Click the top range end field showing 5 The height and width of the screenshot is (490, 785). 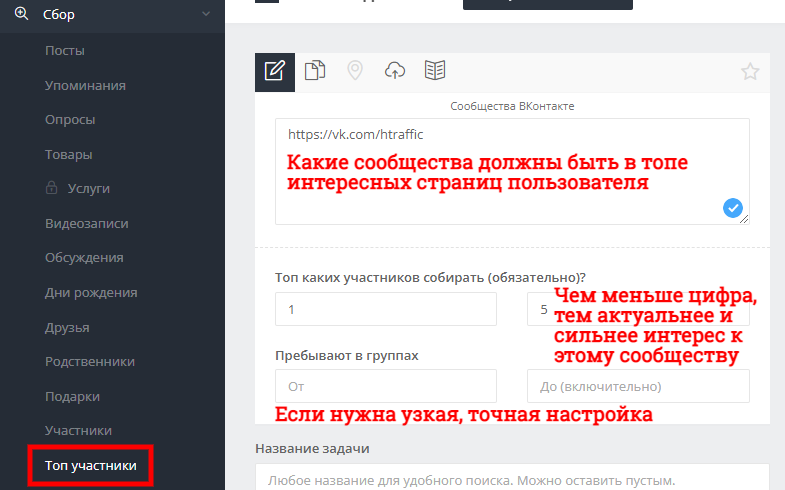(638, 309)
